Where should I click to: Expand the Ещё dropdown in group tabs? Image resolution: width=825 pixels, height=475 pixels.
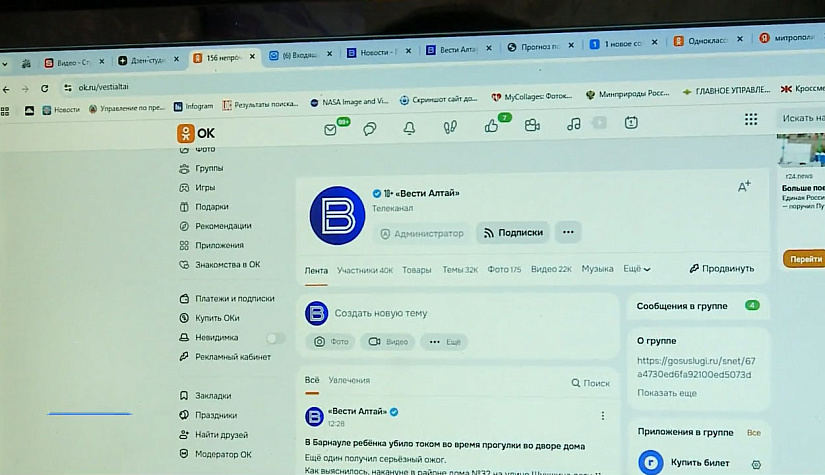(x=637, y=269)
